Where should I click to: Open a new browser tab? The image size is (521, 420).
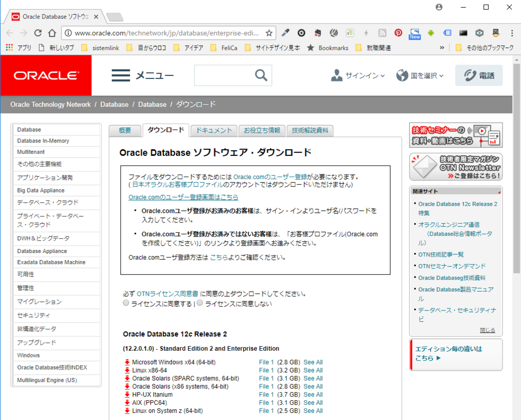coord(115,17)
